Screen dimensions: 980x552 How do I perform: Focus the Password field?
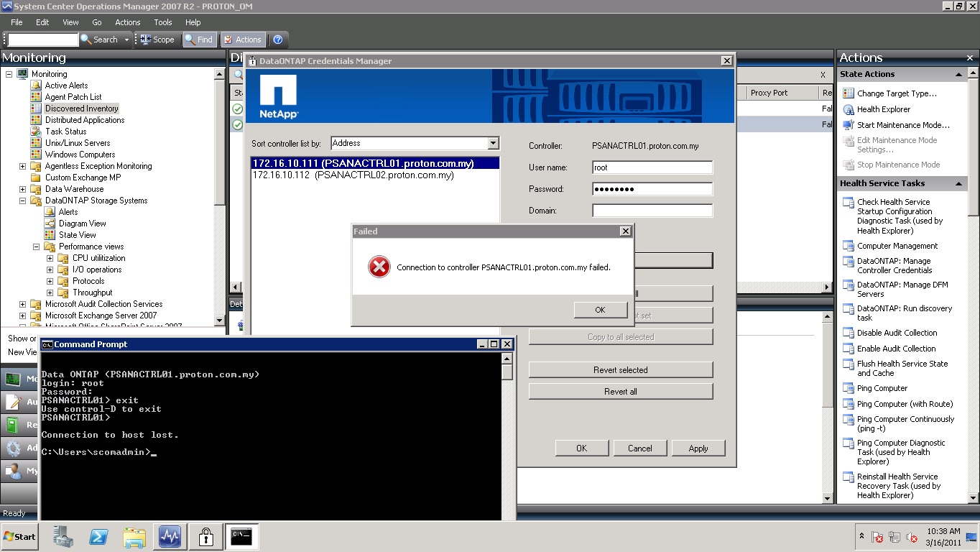point(652,189)
